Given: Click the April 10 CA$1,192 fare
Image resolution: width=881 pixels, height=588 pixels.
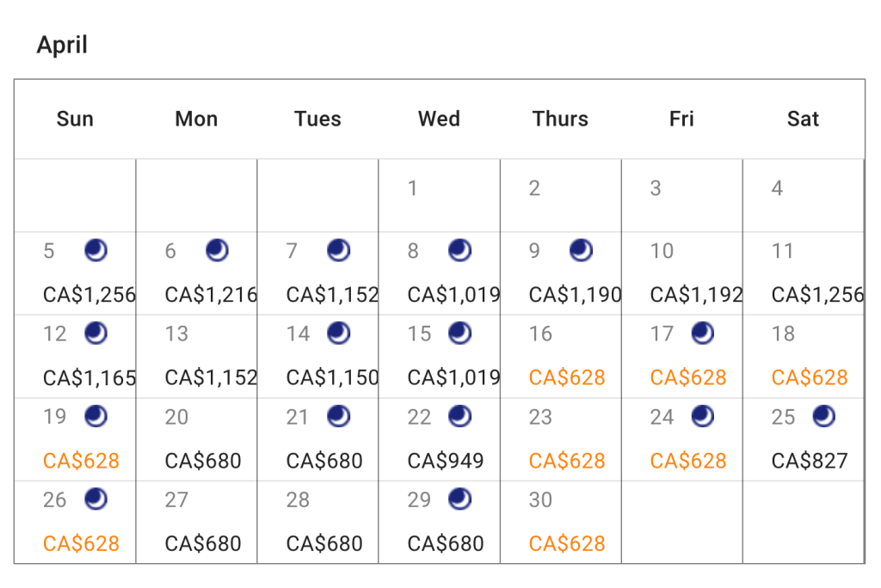Looking at the screenshot, I should pyautogui.click(x=696, y=295).
